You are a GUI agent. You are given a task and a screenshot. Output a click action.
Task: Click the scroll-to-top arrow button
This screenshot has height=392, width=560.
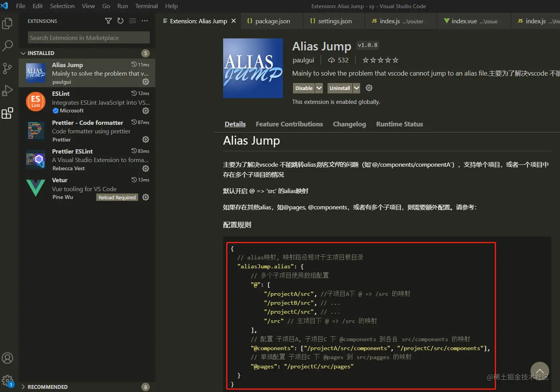(x=539, y=371)
